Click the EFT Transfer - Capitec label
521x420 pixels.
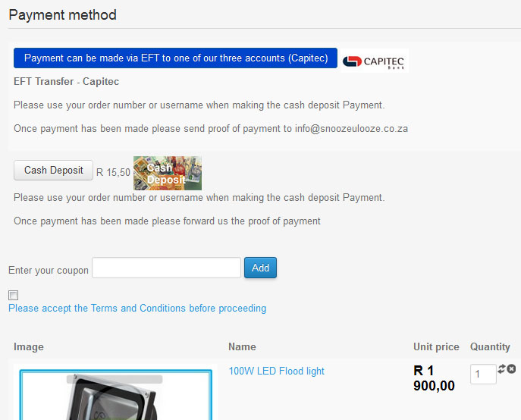point(66,81)
